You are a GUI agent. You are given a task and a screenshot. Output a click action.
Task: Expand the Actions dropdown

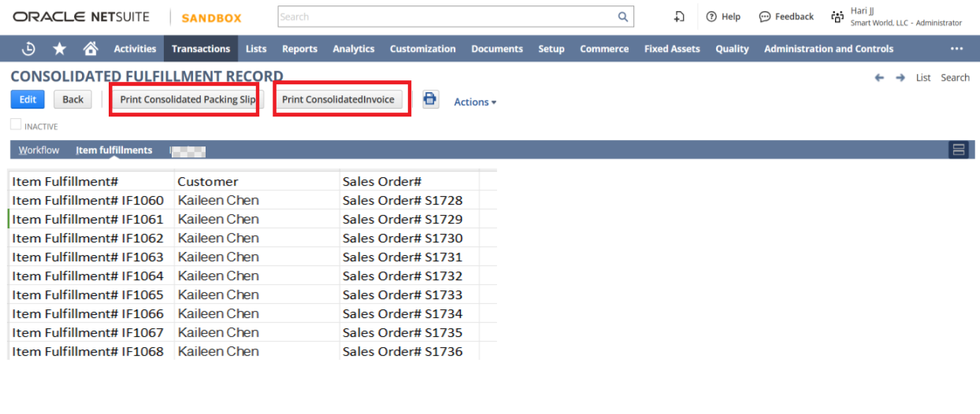click(475, 102)
